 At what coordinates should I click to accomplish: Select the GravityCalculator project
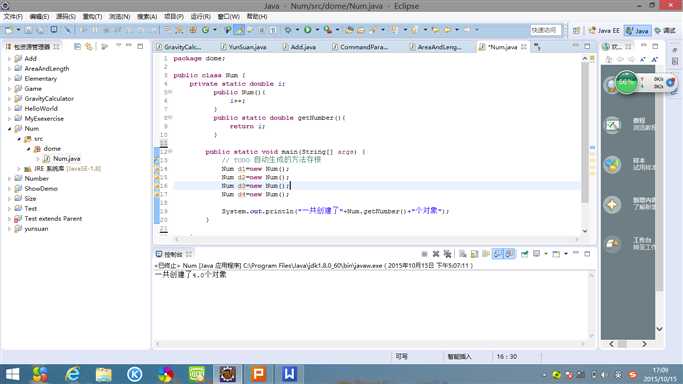coord(49,99)
